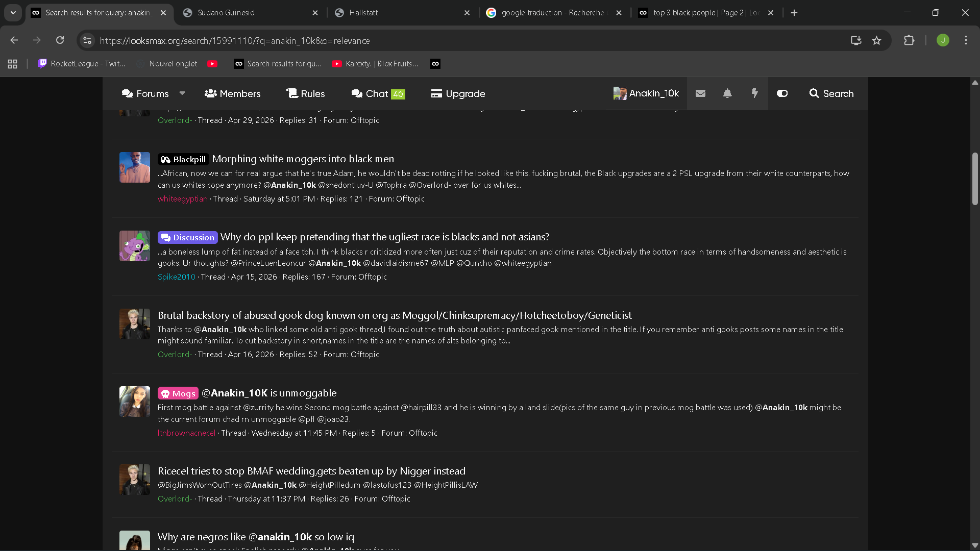980x551 pixels.
Task: Open the tab search dropdown chevron
Action: coord(13,13)
